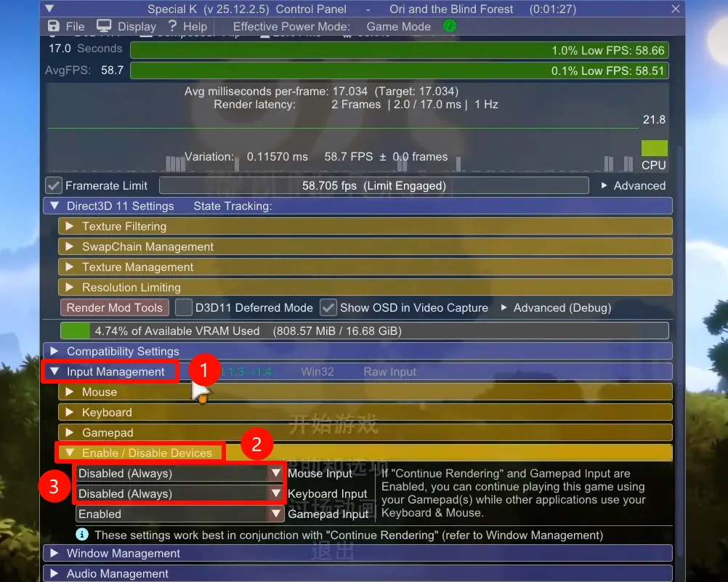The width and height of the screenshot is (728, 582).
Task: Collapse Input Management section
Action: coord(357,371)
